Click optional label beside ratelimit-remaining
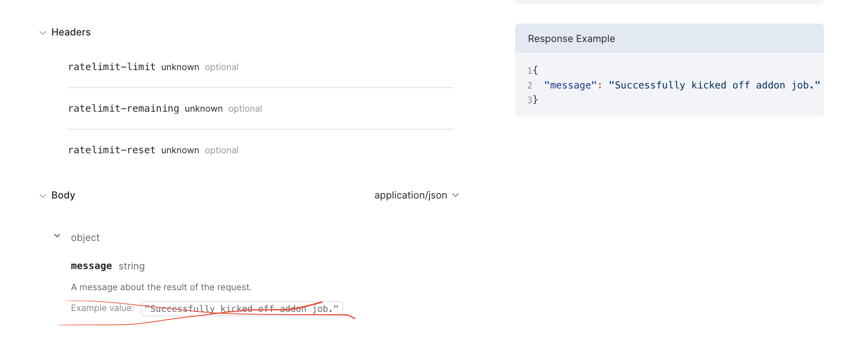This screenshot has width=868, height=353. tap(245, 109)
